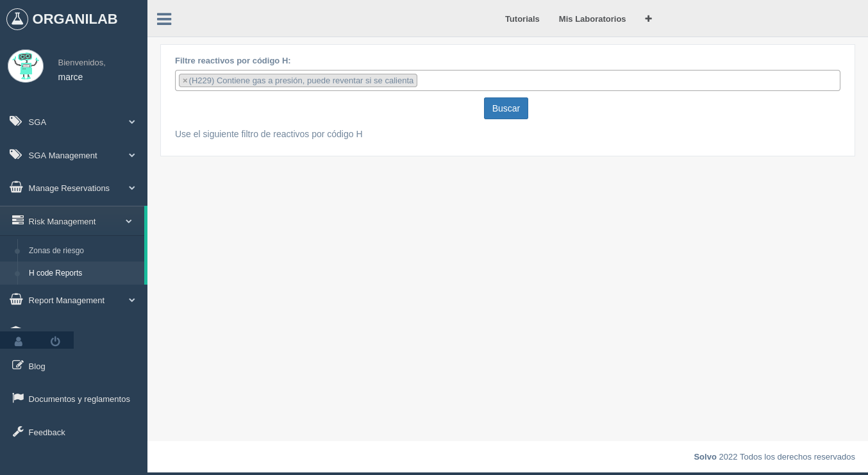The width and height of the screenshot is (868, 475).
Task: Toggle the sidebar with the hamburger icon
Action: click(x=164, y=19)
